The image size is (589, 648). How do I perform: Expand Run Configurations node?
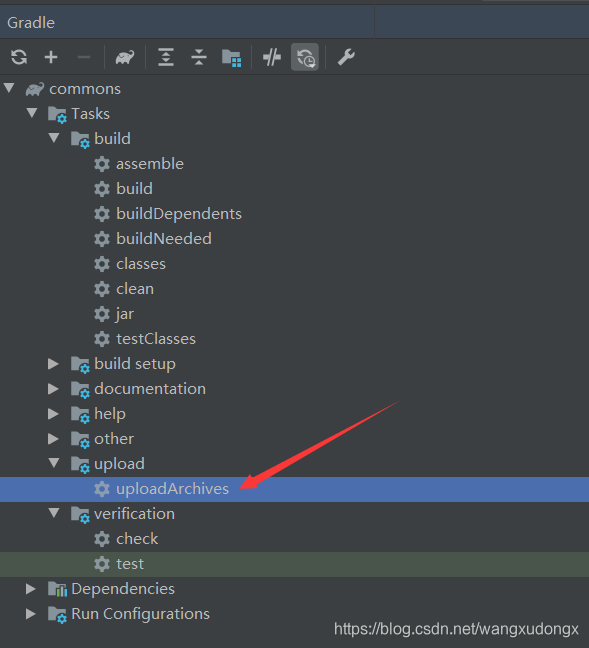coord(31,614)
